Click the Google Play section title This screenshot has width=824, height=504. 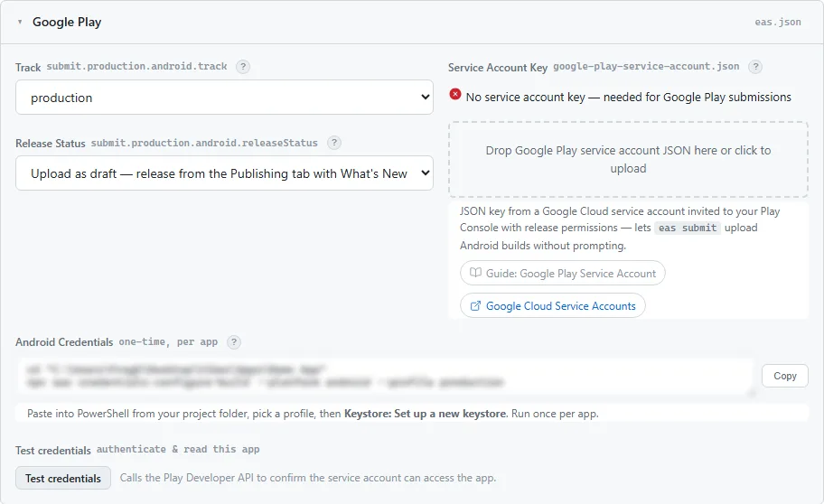pos(67,22)
